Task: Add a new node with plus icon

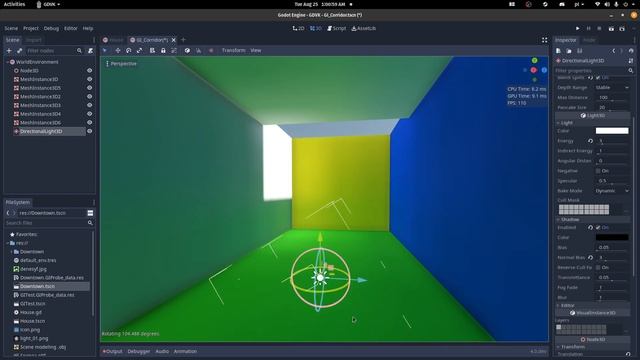Action: coord(9,51)
